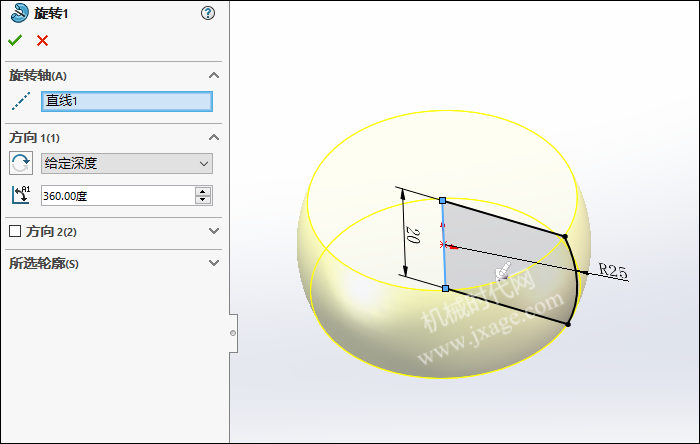Click the 20 dimension value in the sketch
This screenshot has width=700, height=444.
[x=413, y=236]
